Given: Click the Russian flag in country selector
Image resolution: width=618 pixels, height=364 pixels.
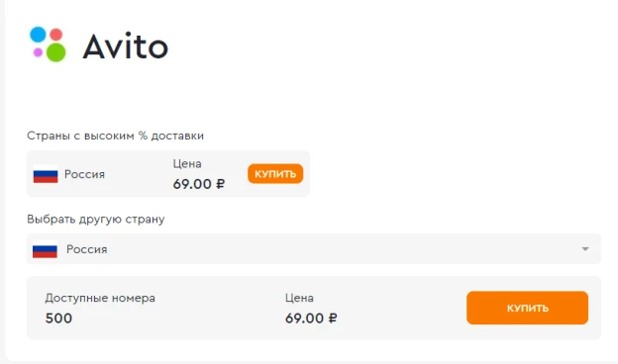Looking at the screenshot, I should coord(45,249).
